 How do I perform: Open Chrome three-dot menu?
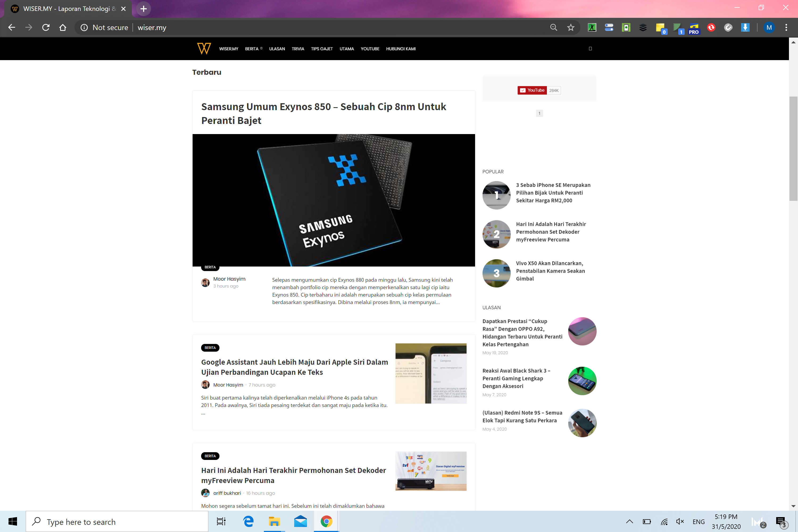[786, 27]
